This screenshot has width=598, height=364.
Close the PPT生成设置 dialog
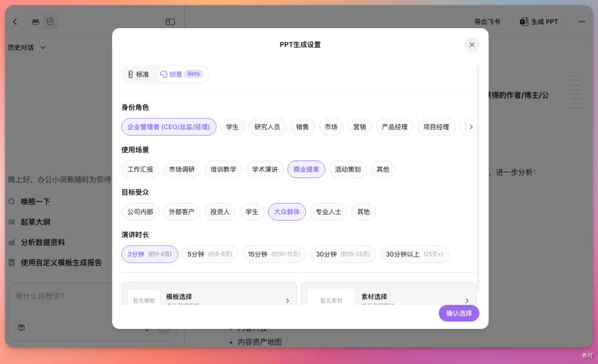pos(472,45)
